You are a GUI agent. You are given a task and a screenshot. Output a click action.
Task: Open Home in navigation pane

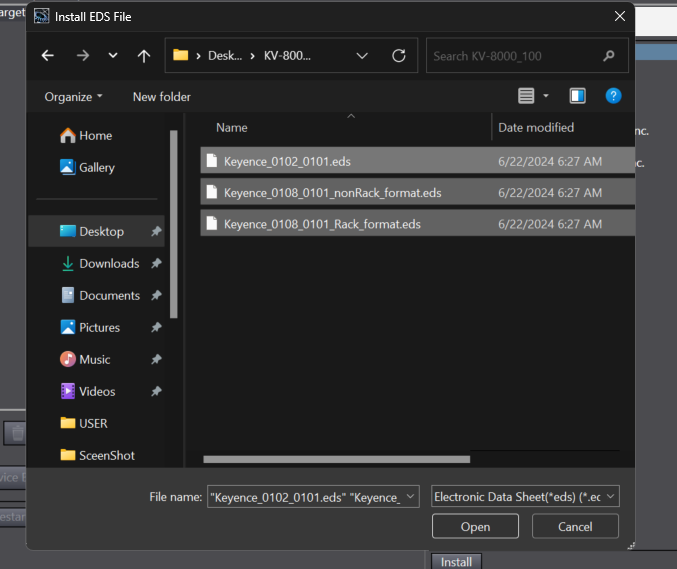point(86,136)
